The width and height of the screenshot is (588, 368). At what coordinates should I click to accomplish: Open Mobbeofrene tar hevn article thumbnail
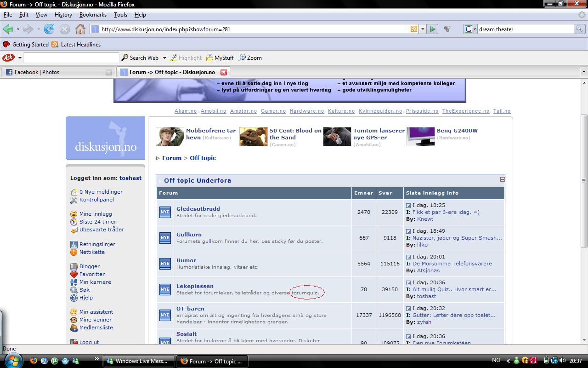170,137
